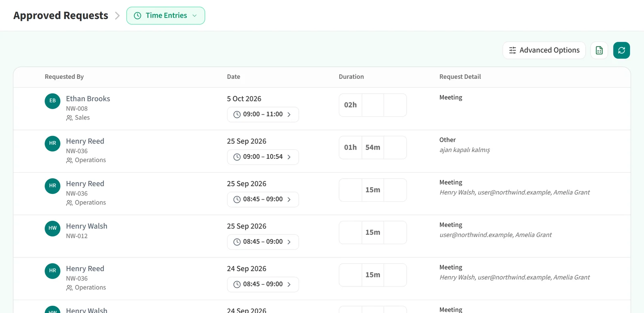
Task: Select the Date column header
Action: [233, 77]
